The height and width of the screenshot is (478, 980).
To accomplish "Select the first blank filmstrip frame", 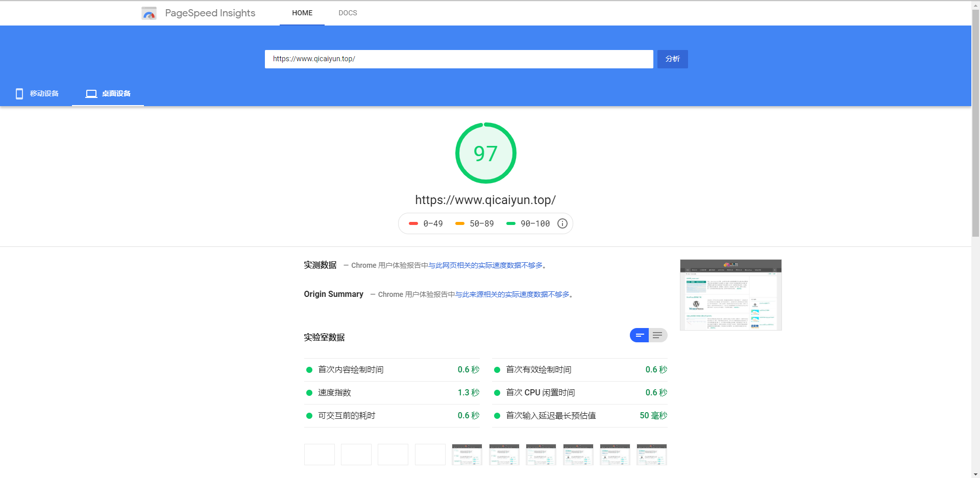I will point(320,455).
